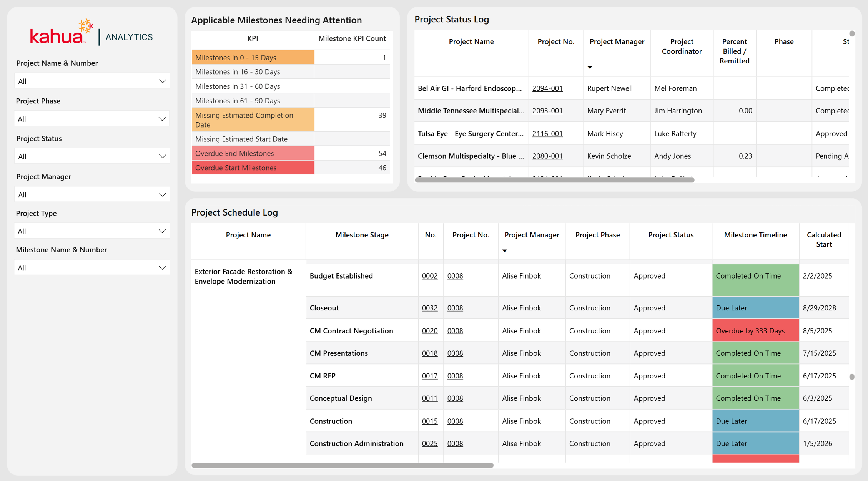The image size is (868, 481).
Task: Select the Clemson Multispecialty project row
Action: coord(632,156)
